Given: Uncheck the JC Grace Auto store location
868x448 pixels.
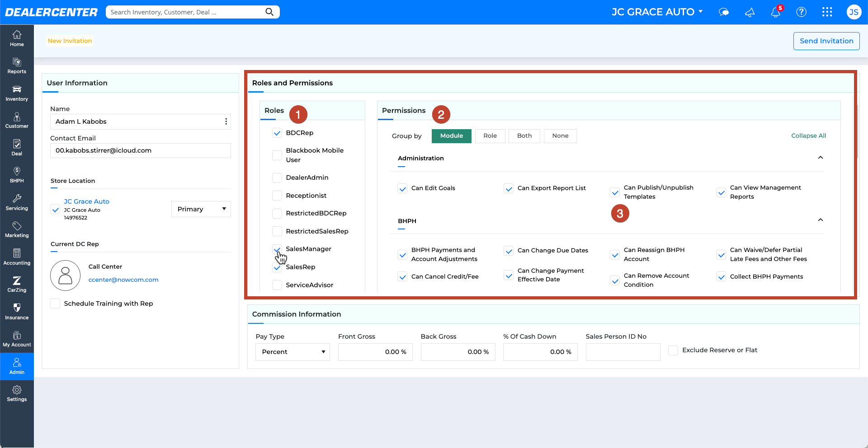Looking at the screenshot, I should (x=55, y=210).
